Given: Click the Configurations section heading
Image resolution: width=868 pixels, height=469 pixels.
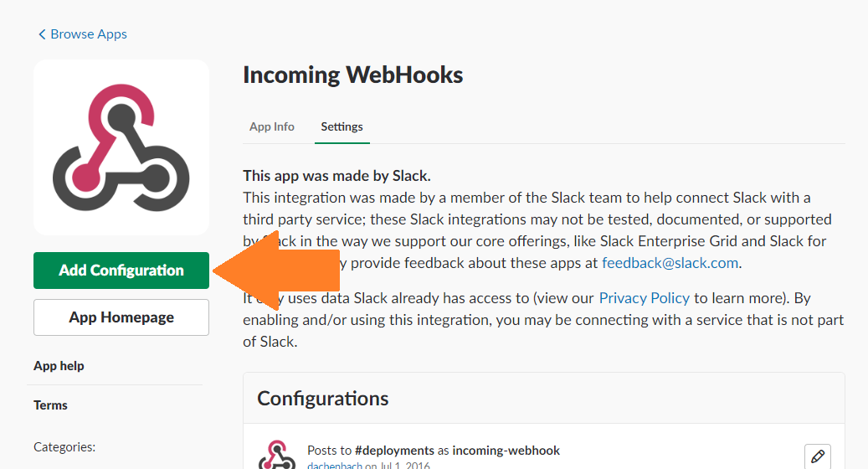Looking at the screenshot, I should point(322,398).
